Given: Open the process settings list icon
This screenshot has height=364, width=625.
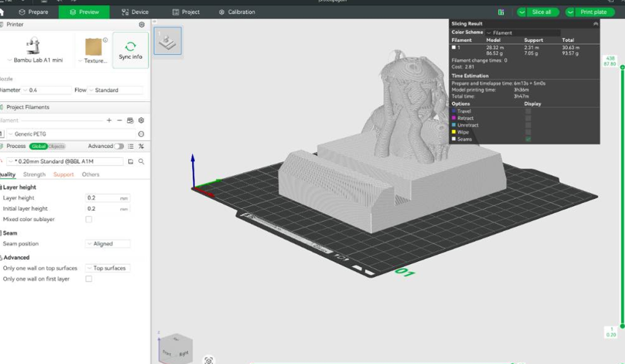Looking at the screenshot, I should [131, 146].
